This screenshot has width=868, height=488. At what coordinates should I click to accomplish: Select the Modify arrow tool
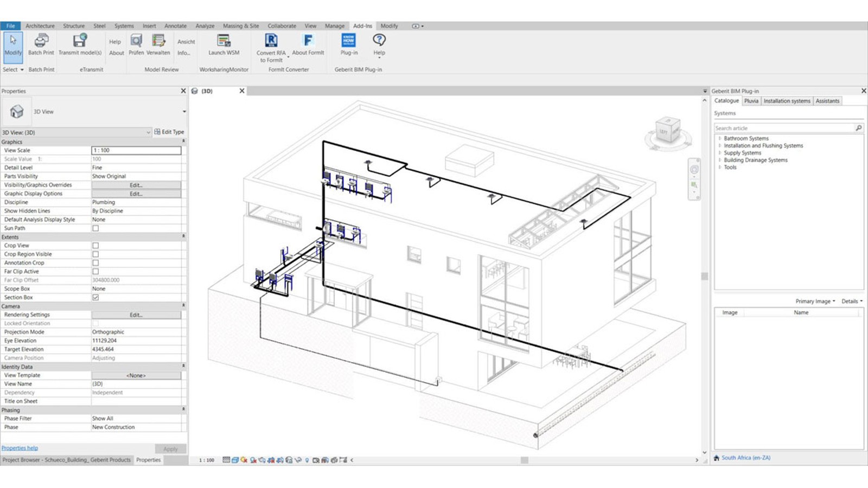pos(12,42)
